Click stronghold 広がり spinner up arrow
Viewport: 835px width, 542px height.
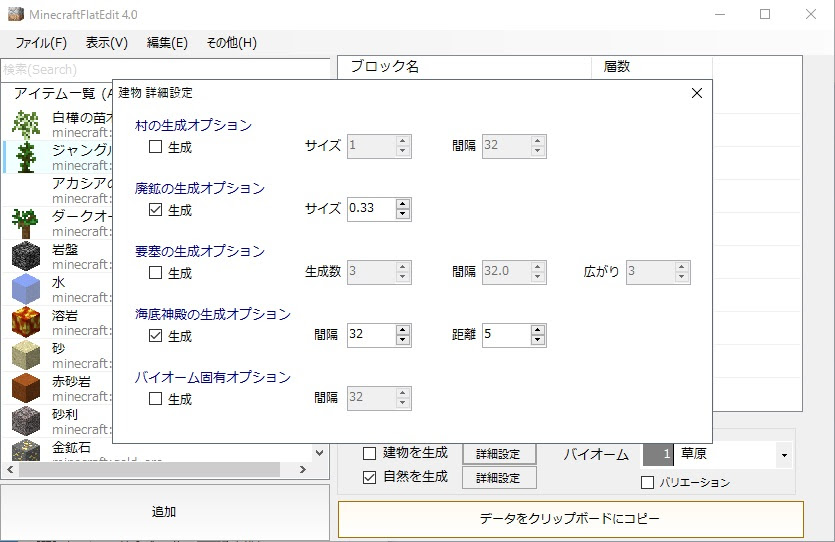point(682,267)
